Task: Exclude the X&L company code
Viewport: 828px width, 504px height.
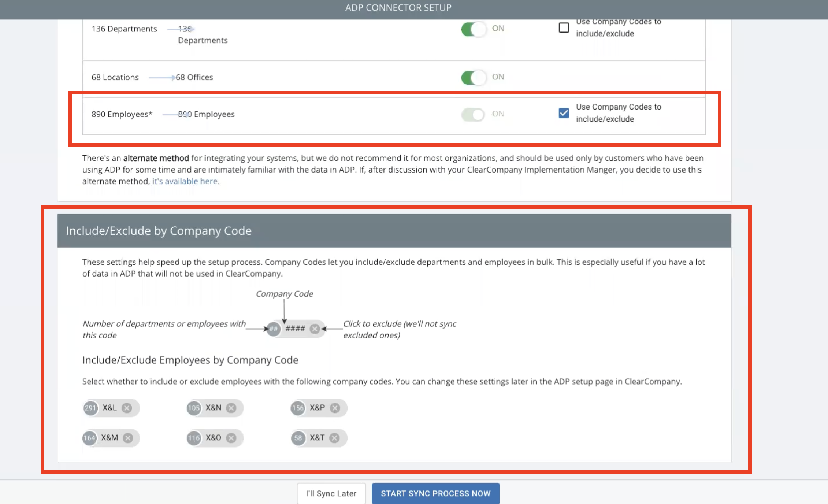Action: click(127, 408)
